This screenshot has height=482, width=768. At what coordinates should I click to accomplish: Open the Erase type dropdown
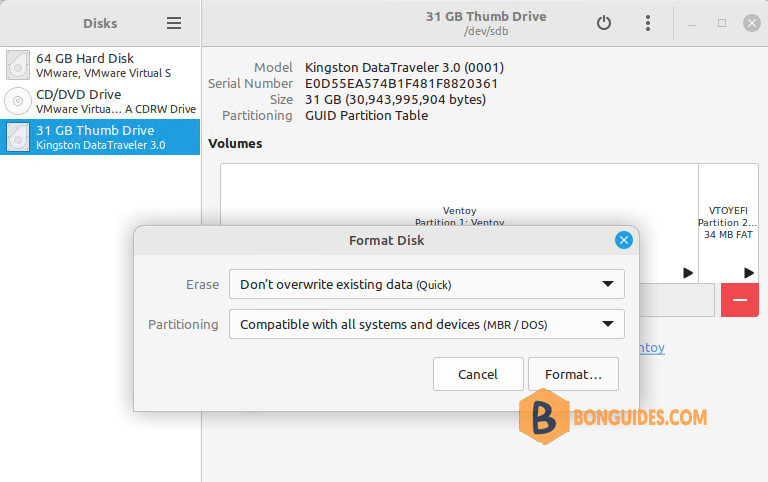(x=427, y=284)
